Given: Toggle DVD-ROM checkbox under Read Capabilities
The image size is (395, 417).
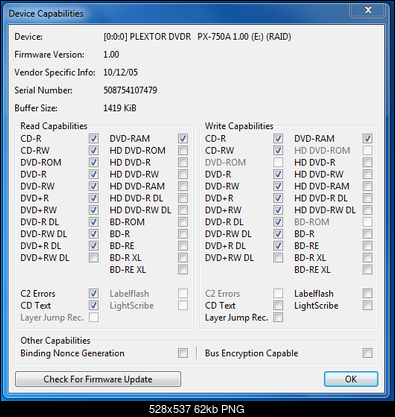Looking at the screenshot, I should (x=94, y=162).
